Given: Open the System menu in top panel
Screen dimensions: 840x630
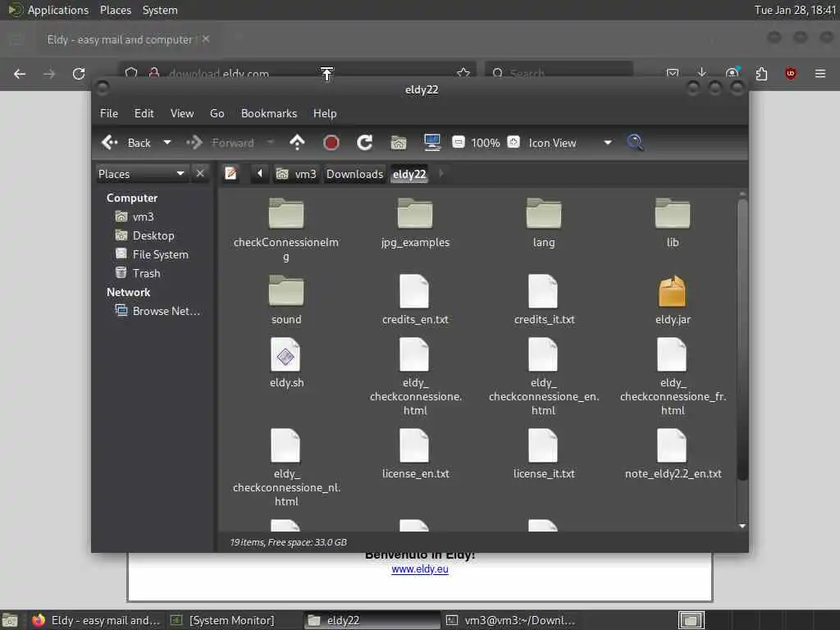Looking at the screenshot, I should [x=160, y=10].
